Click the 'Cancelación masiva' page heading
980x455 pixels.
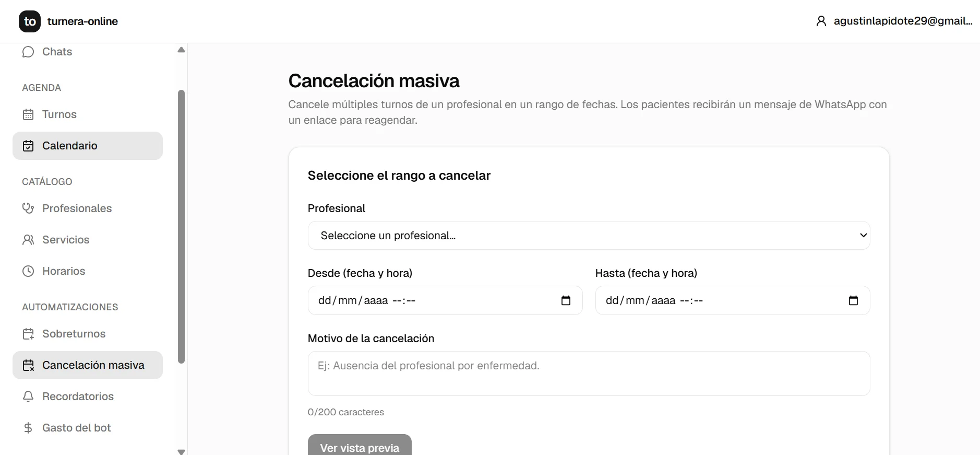[x=374, y=81]
